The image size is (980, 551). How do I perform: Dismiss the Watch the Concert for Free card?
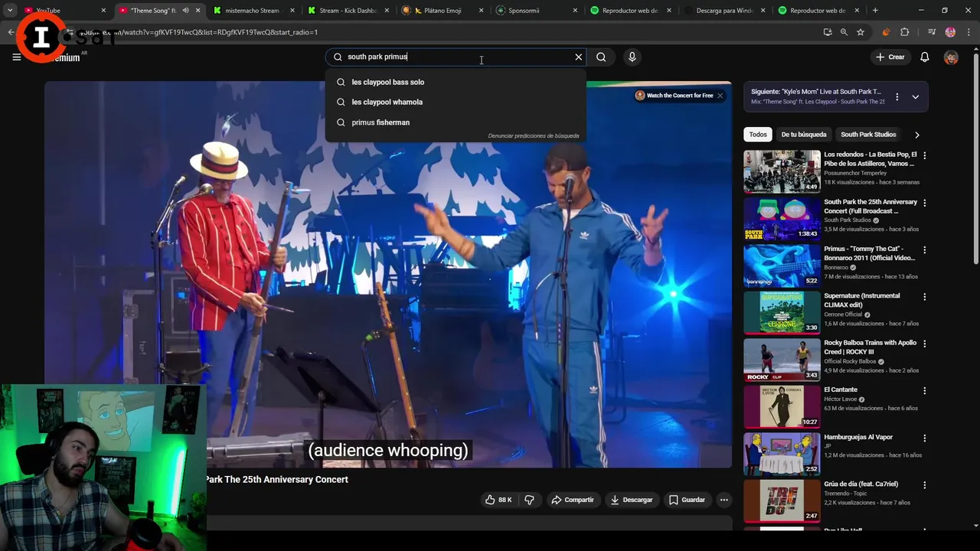pyautogui.click(x=720, y=96)
